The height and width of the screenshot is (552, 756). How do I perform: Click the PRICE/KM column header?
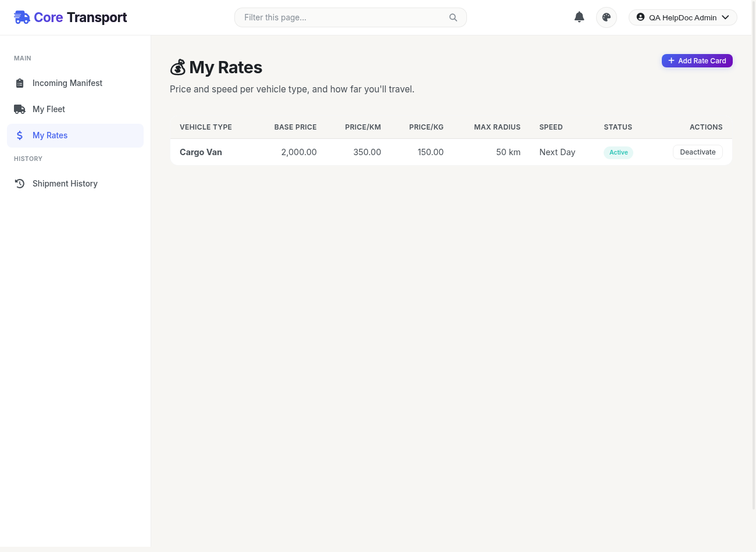363,127
